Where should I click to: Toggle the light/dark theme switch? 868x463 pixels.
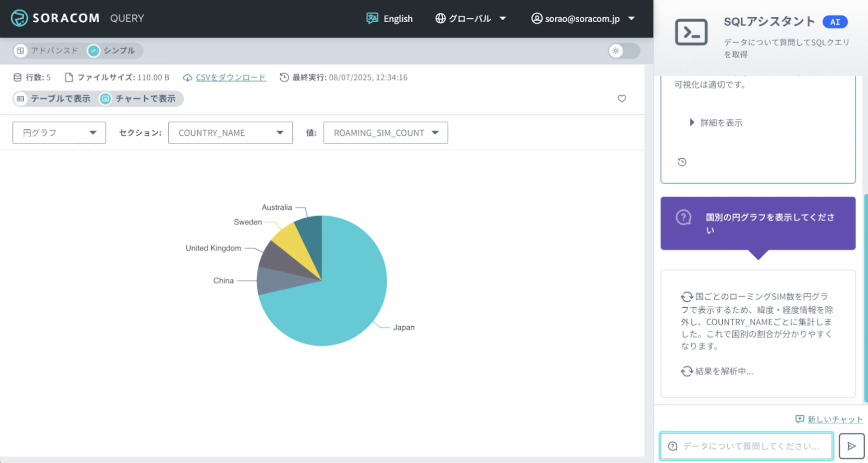624,51
